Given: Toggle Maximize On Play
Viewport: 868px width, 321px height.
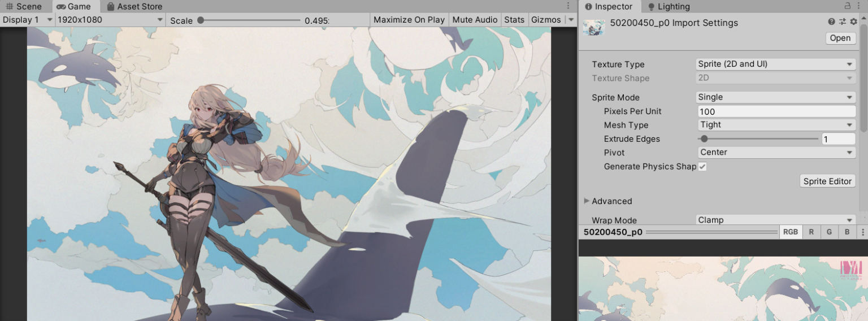Looking at the screenshot, I should (409, 20).
